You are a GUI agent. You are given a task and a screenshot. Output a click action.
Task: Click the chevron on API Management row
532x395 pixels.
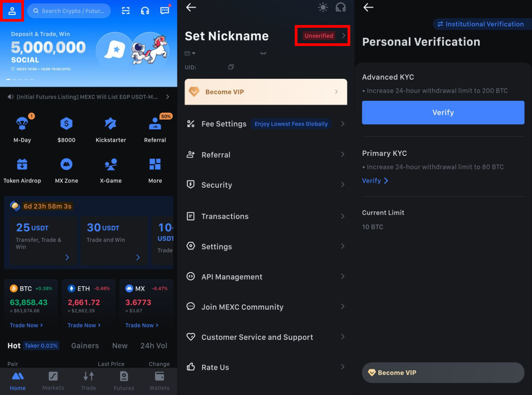342,276
